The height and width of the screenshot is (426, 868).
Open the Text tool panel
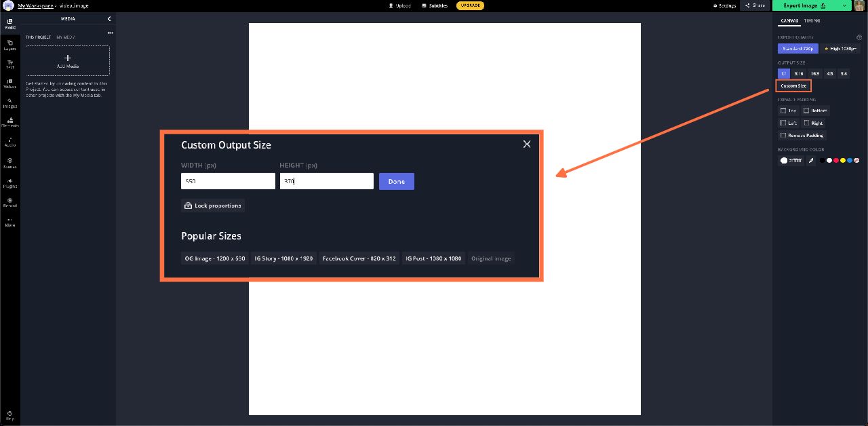click(x=9, y=64)
